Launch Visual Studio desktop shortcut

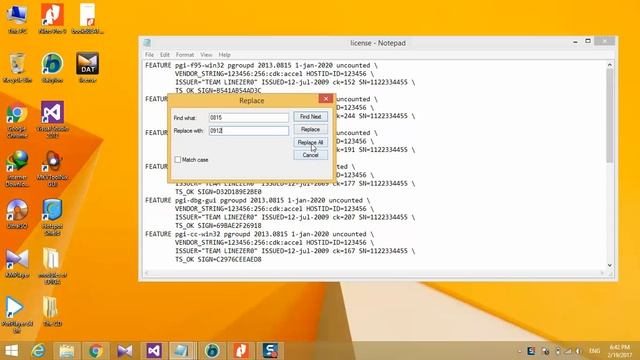(52, 120)
